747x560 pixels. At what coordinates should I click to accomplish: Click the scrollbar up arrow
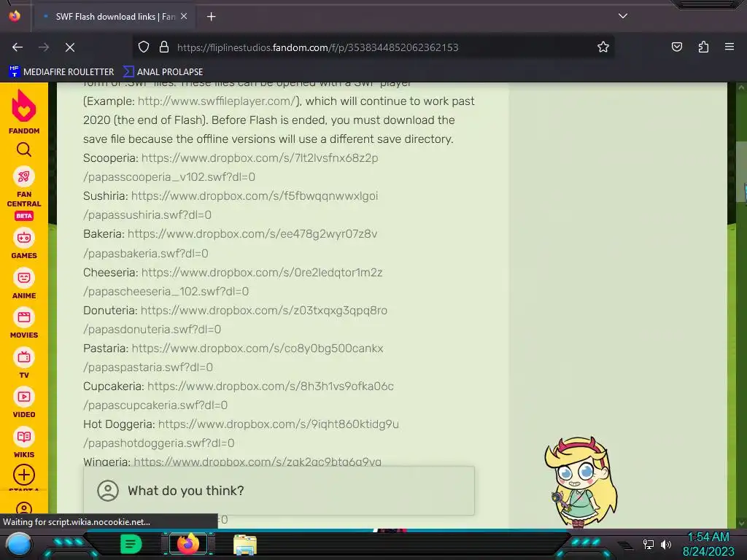(741, 87)
